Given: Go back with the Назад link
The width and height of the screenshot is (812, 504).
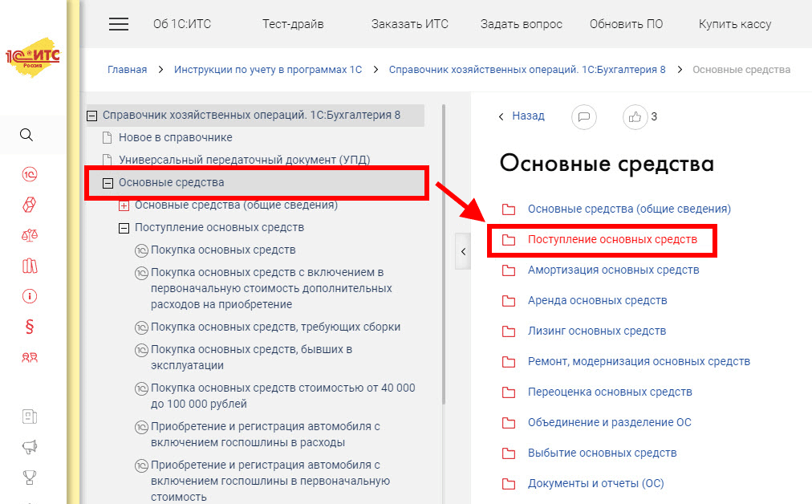Looking at the screenshot, I should [528, 116].
